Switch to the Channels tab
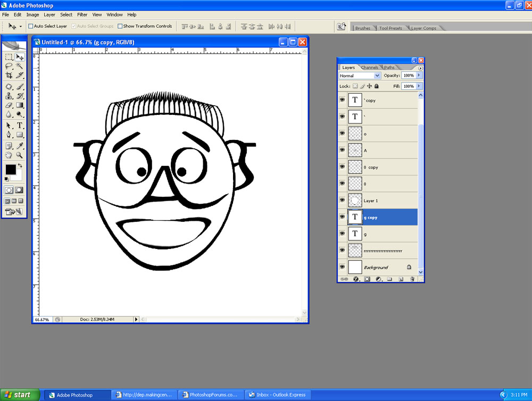This screenshot has height=401, width=532. point(369,68)
